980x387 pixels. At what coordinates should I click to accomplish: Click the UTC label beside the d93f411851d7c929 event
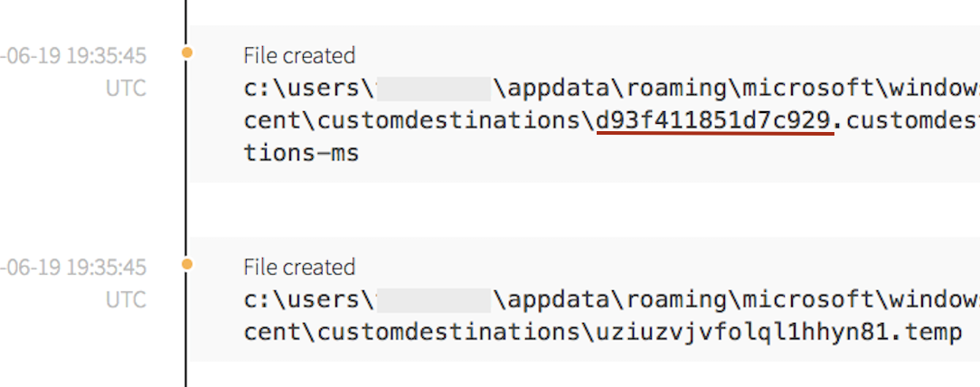[x=126, y=89]
